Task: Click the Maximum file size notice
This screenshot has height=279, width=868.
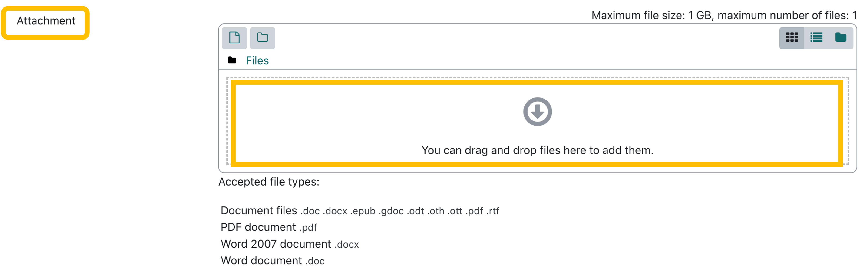Action: pyautogui.click(x=724, y=16)
